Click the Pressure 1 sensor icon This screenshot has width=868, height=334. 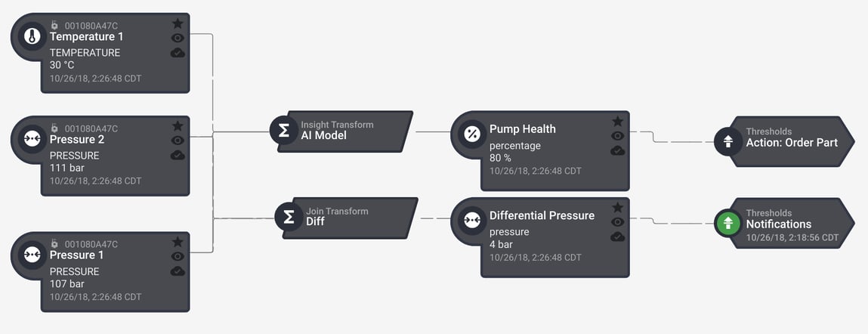pyautogui.click(x=32, y=255)
